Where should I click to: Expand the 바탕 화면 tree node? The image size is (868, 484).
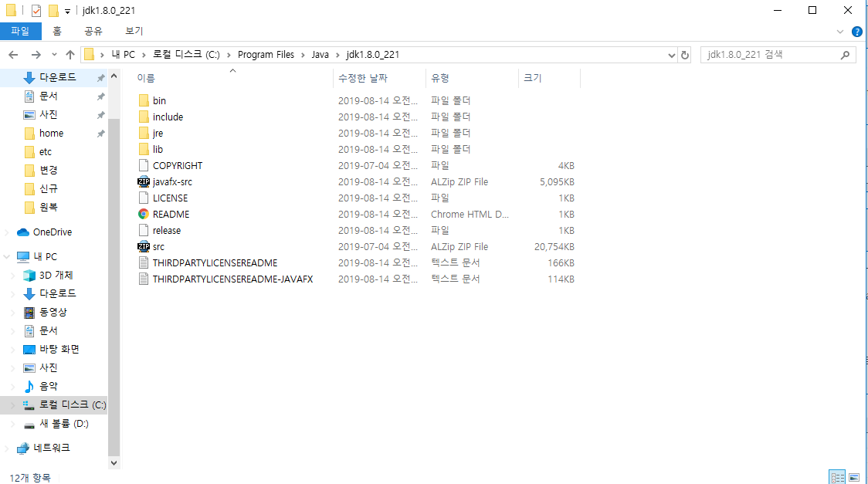pos(12,349)
